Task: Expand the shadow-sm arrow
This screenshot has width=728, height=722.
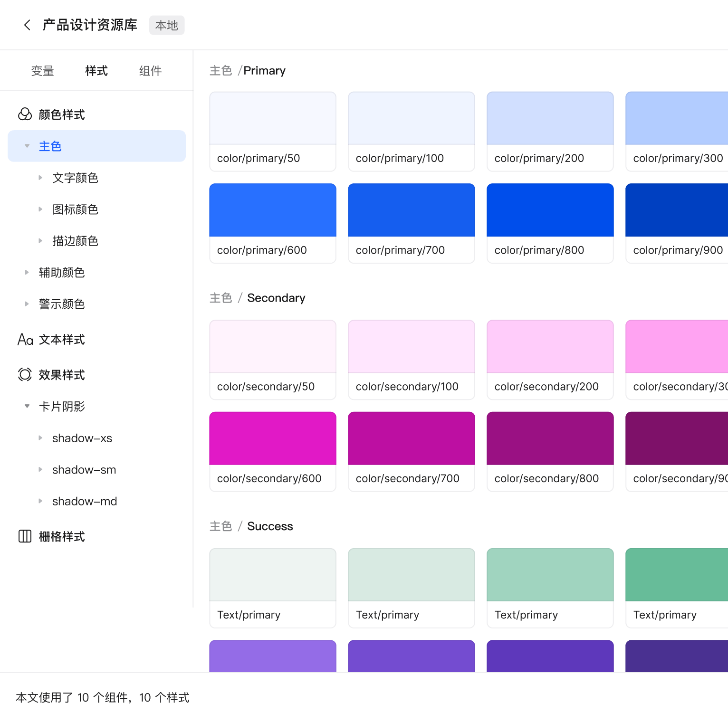Action: tap(40, 469)
